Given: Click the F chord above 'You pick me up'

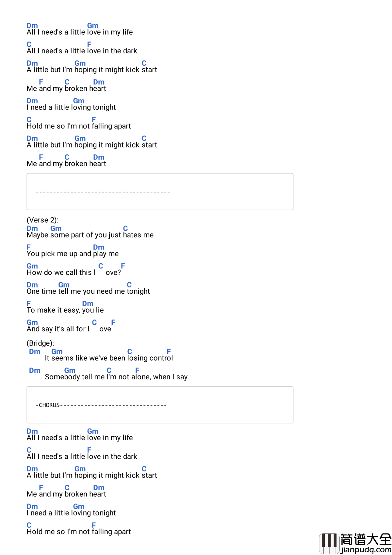Looking at the screenshot, I should pos(29,247).
